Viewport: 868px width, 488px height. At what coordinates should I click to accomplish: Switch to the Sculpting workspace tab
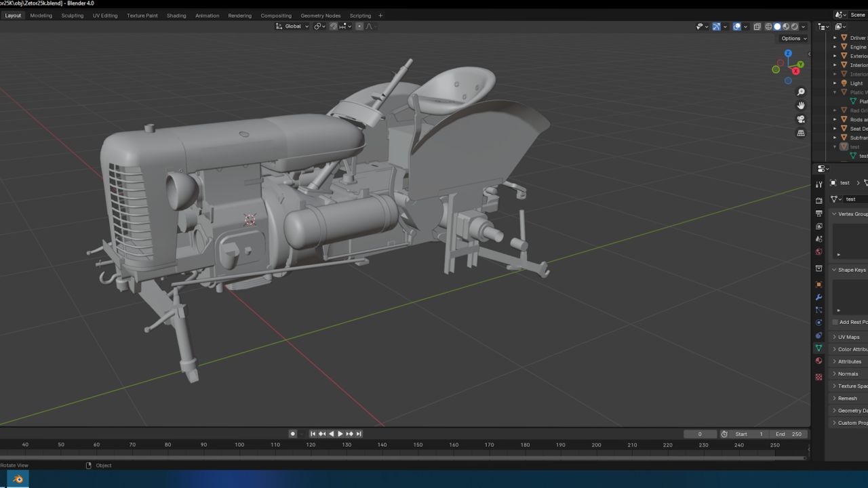point(73,16)
